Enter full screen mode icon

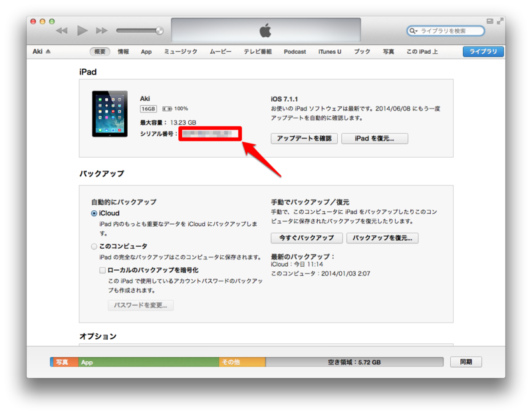[x=500, y=21]
